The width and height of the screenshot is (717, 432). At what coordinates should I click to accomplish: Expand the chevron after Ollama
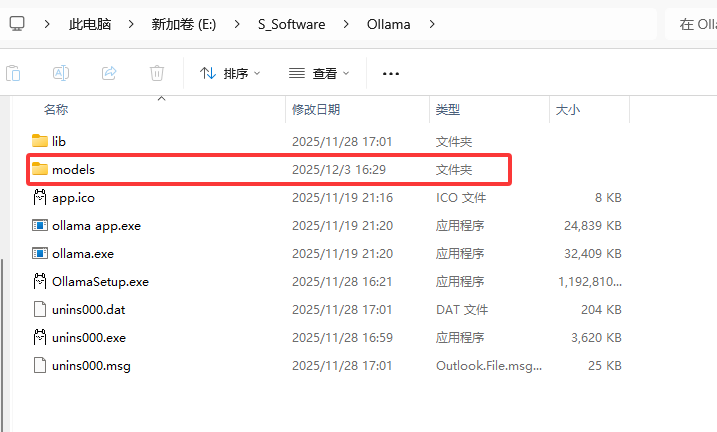click(432, 24)
